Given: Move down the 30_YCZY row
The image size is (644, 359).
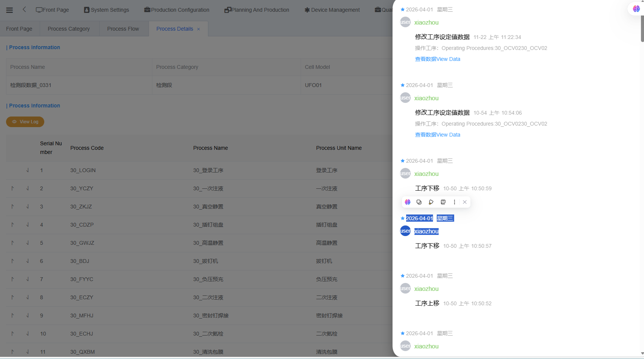Looking at the screenshot, I should 28,188.
